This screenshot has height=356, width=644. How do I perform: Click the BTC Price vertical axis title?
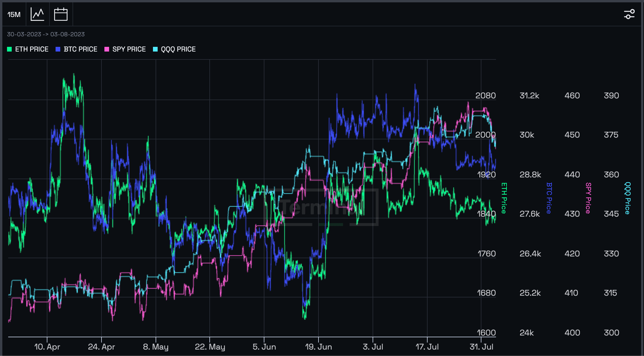[x=549, y=198]
